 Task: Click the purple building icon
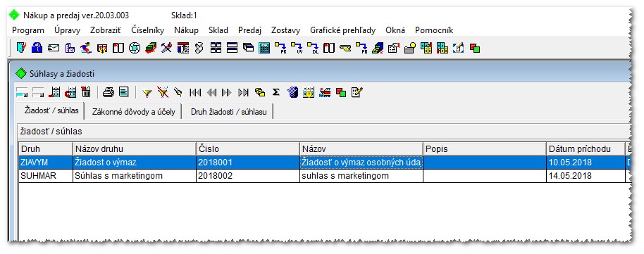[x=70, y=48]
